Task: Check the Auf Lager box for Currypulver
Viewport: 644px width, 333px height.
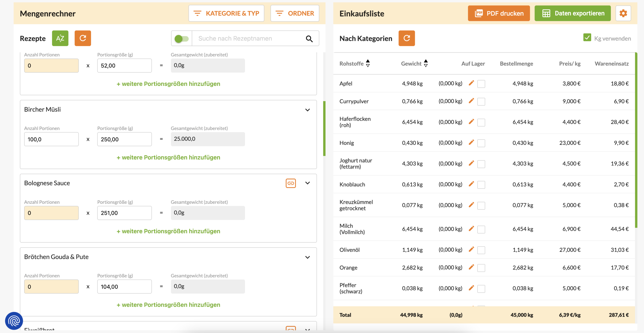Action: pyautogui.click(x=481, y=102)
